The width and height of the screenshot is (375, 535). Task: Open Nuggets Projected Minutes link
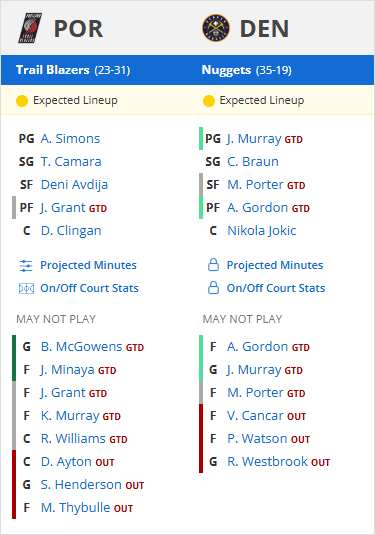pos(275,265)
